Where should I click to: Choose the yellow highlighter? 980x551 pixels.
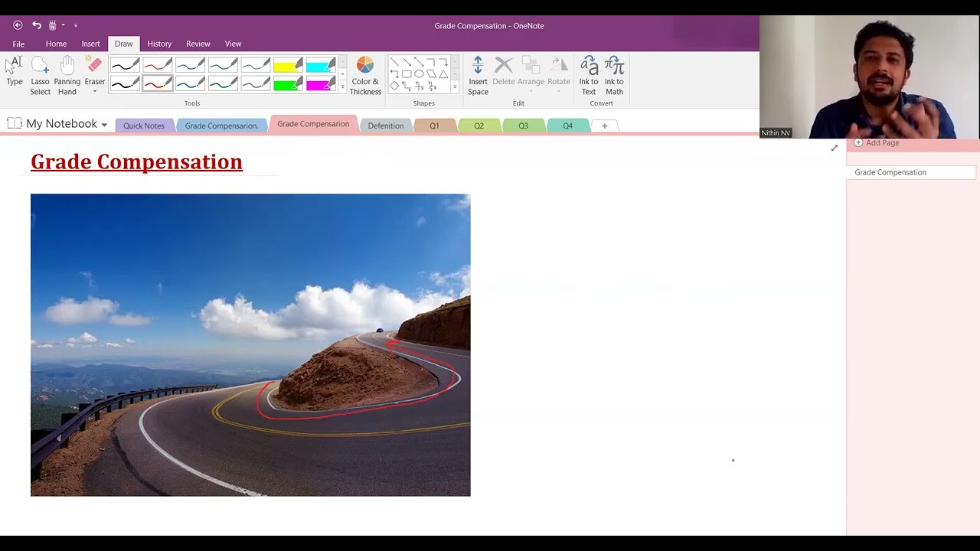point(289,65)
